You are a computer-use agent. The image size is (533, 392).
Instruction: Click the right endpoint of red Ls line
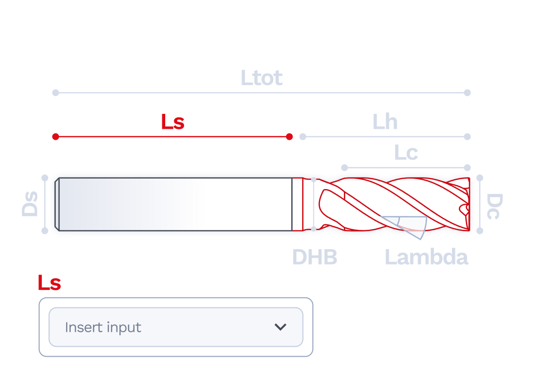pos(289,137)
